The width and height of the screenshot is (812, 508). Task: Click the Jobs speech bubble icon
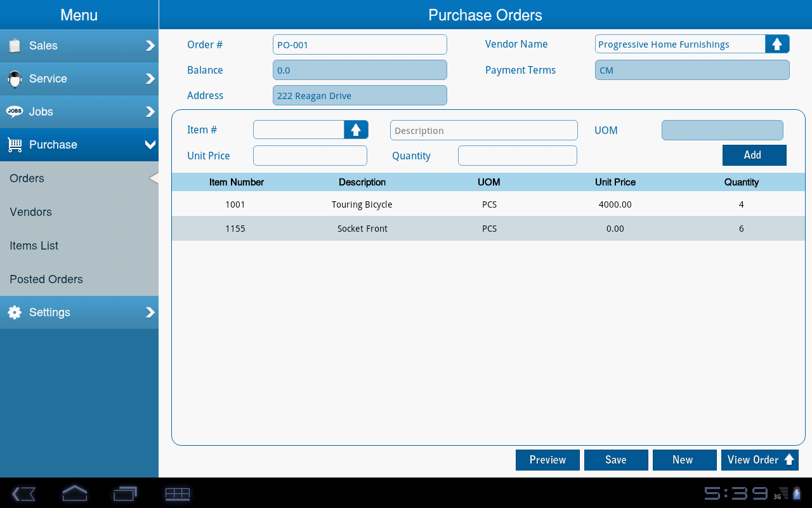(15, 112)
